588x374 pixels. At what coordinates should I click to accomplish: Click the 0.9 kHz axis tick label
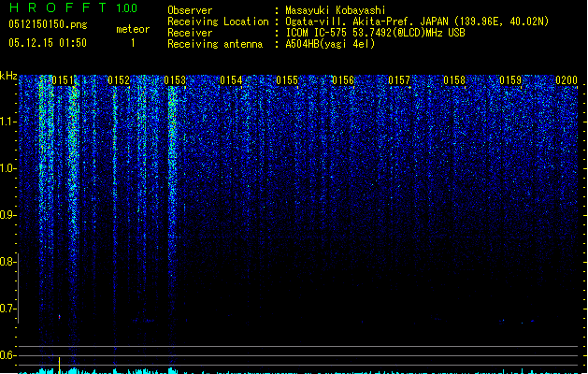tap(7, 215)
